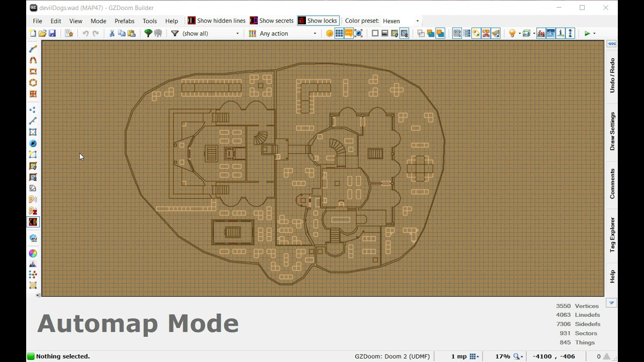This screenshot has height=362, width=644.
Task: Open the Edit menu
Action: (55, 21)
